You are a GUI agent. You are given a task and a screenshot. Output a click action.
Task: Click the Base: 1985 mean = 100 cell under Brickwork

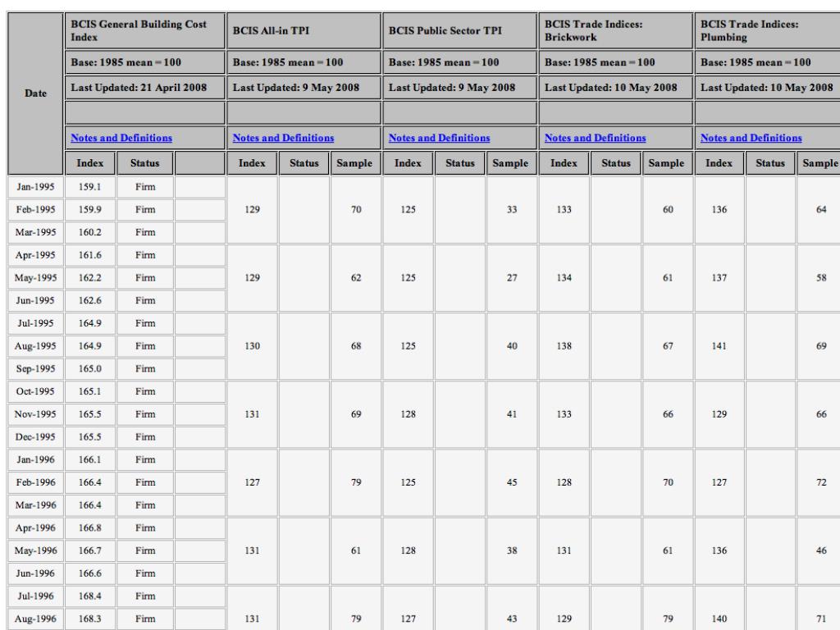[x=615, y=62]
